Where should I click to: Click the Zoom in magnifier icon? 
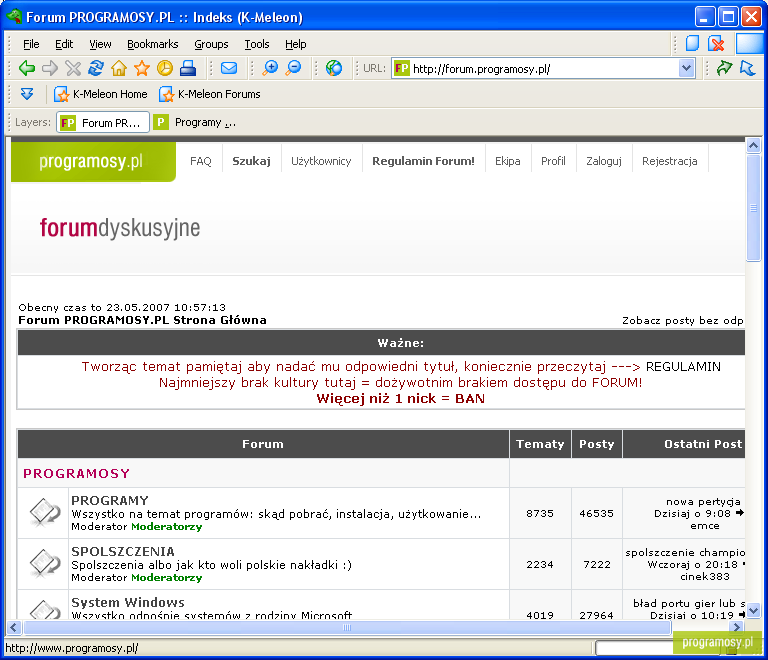click(270, 68)
